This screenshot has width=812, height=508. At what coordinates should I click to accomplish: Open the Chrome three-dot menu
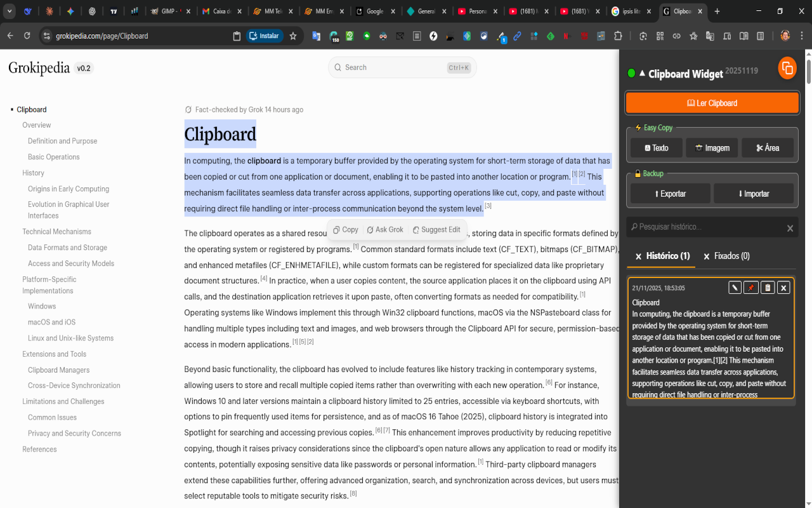(x=802, y=36)
